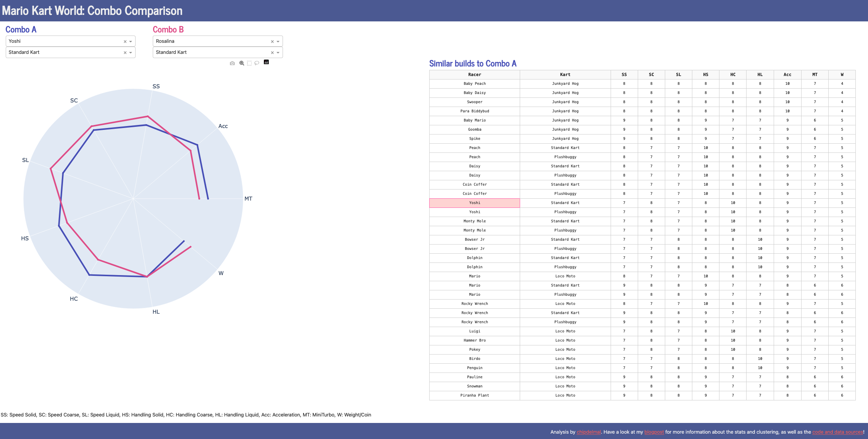Click the Plotly logo icon in the modebar
Image resolution: width=868 pixels, height=439 pixels.
[x=266, y=62]
